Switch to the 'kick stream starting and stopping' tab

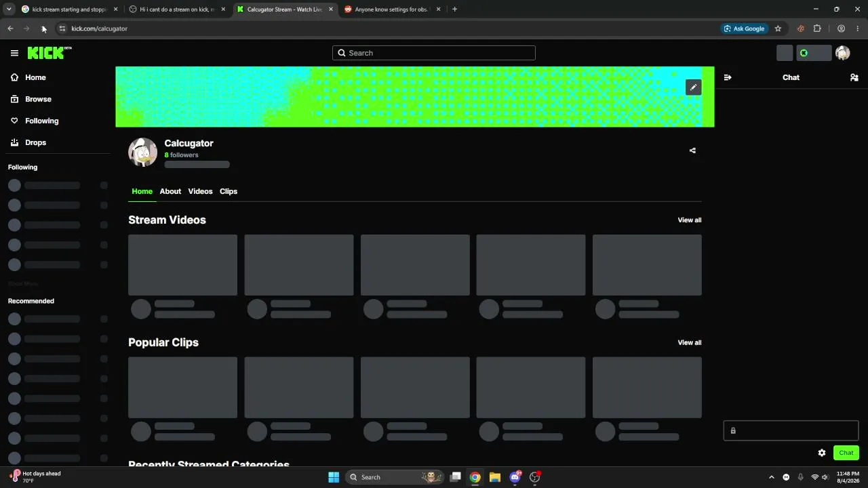69,9
